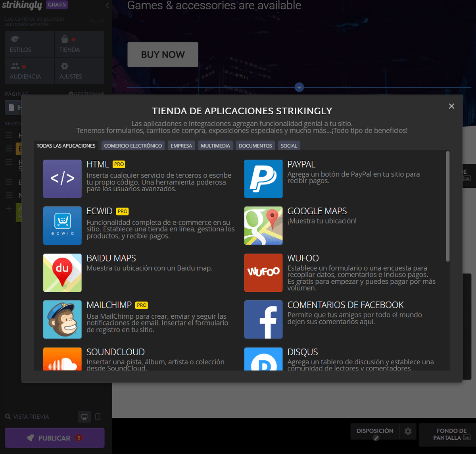This screenshot has width=476, height=454.
Task: Click the BAIDU MAPS title
Action: [111, 258]
